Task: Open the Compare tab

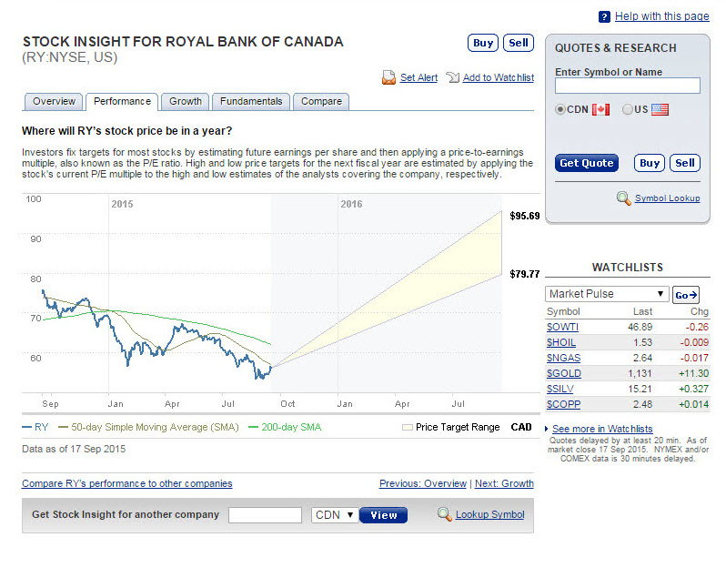Action: [321, 101]
